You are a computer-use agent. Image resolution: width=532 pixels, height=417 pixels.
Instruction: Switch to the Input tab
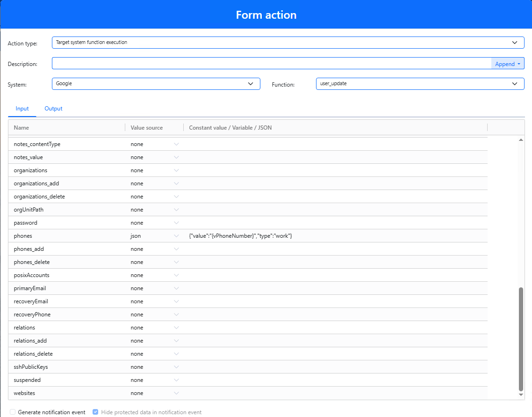coord(22,109)
